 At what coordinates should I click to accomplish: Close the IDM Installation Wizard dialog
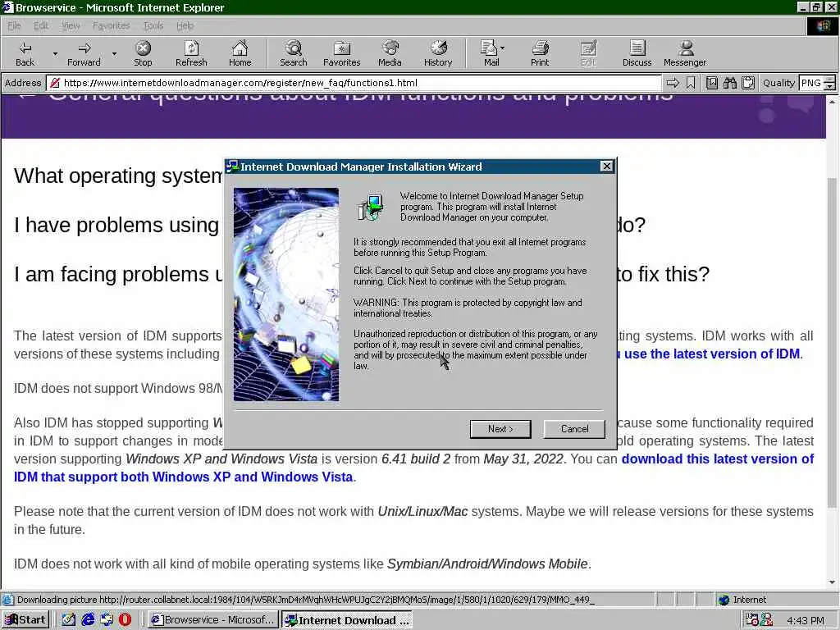[606, 166]
